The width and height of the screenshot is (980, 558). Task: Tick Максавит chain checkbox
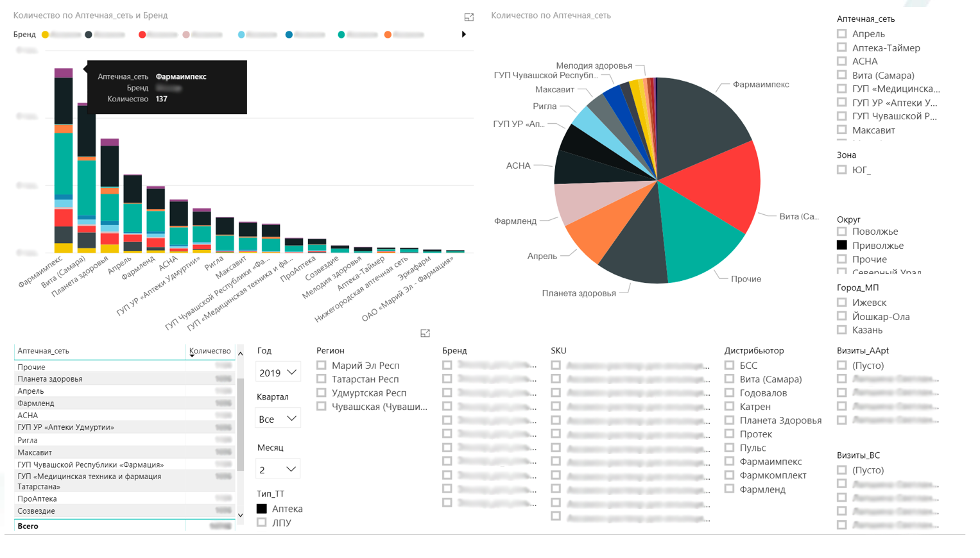point(842,130)
